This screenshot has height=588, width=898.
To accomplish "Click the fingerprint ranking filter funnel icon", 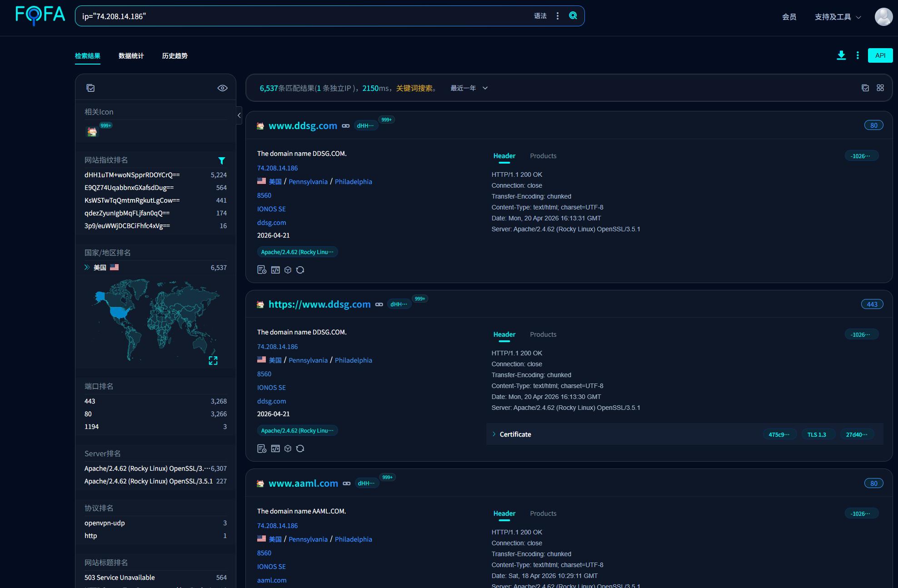I will pyautogui.click(x=222, y=160).
